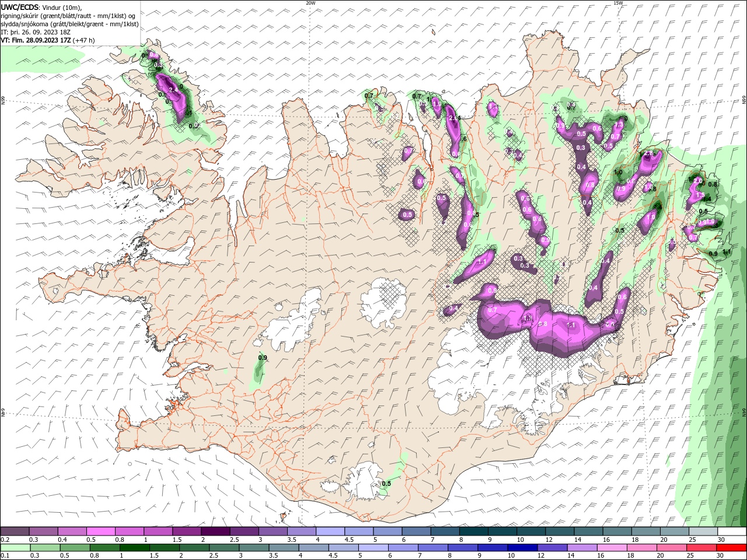Click the lavender snow legend swatch at 4
Screen dimensions: 747x560
(x=330, y=531)
